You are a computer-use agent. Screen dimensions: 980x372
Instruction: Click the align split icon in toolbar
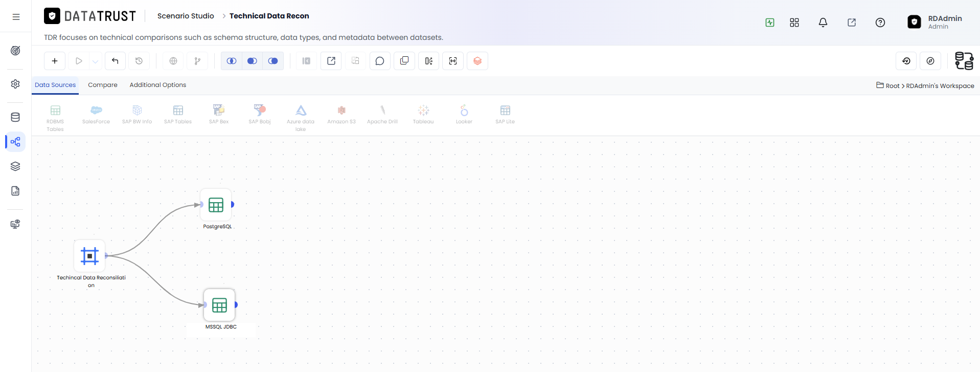click(x=429, y=61)
